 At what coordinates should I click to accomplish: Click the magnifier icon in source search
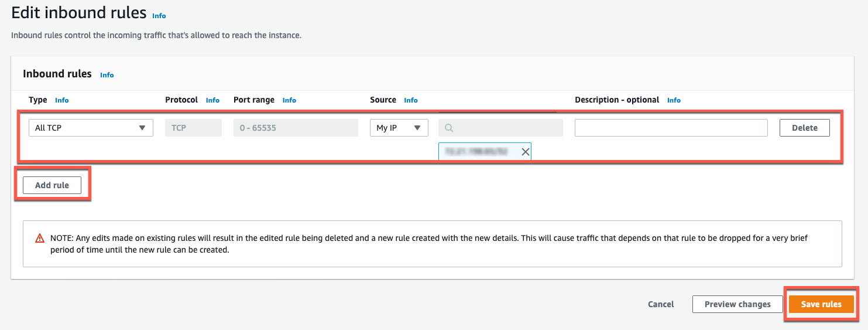[x=449, y=128]
